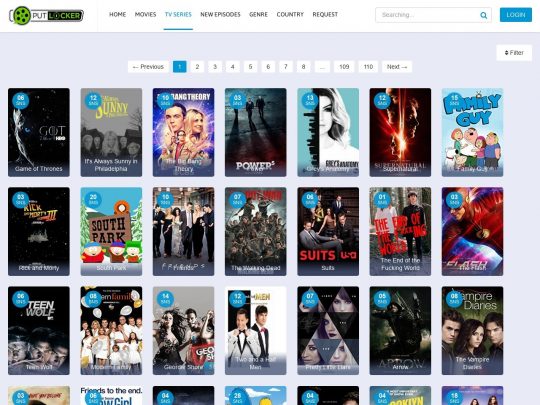Click 20 seasons badge on South Park
The height and width of the screenshot is (405, 540).
click(x=93, y=199)
